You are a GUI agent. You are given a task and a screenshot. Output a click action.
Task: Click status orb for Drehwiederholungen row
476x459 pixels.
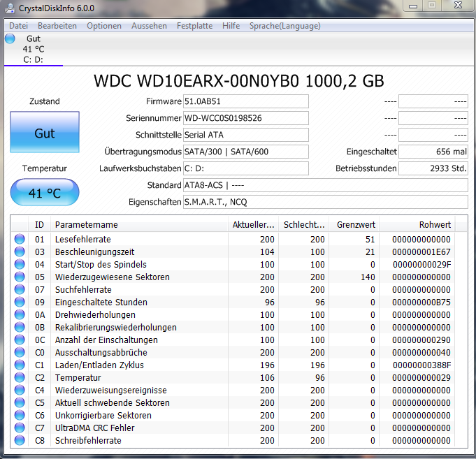pyautogui.click(x=20, y=314)
